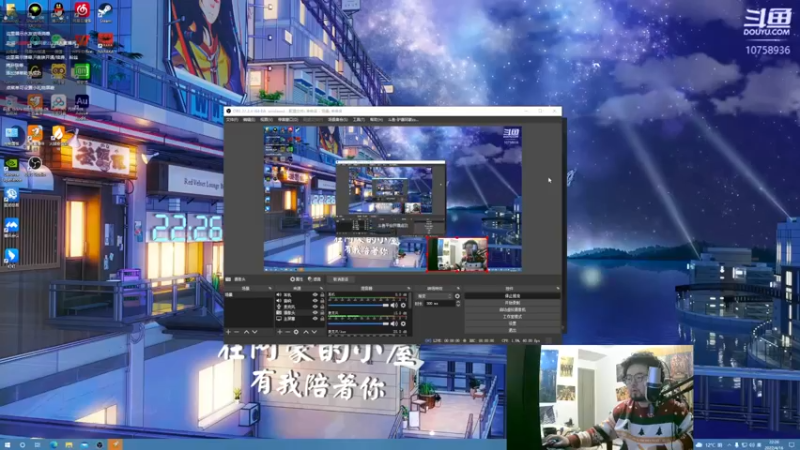This screenshot has height=450, width=800.
Task: Remove the selected scene with the minus icon
Action: tap(237, 332)
